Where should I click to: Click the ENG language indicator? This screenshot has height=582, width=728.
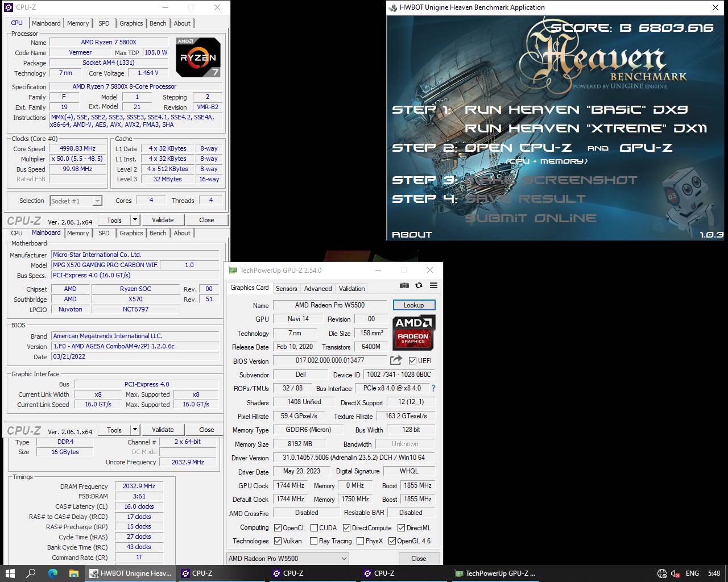[x=692, y=573]
